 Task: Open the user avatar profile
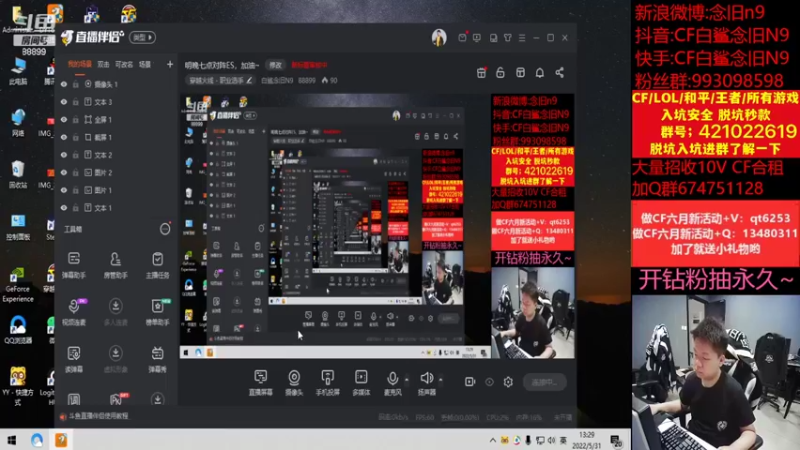(x=439, y=38)
